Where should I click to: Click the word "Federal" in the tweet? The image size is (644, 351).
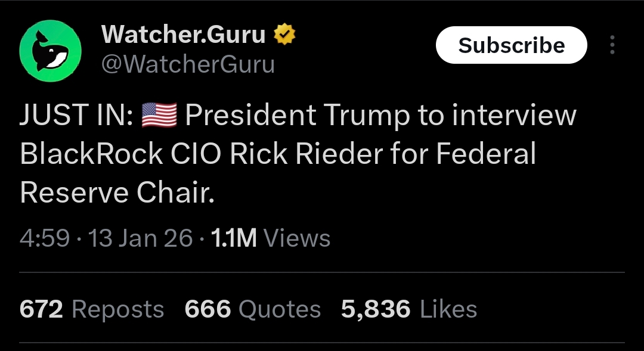point(486,154)
